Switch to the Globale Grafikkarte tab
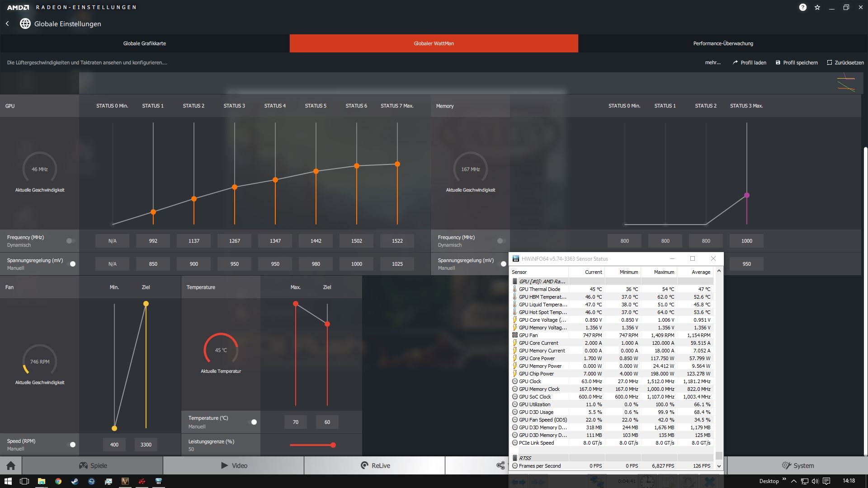This screenshot has height=488, width=868. click(145, 43)
